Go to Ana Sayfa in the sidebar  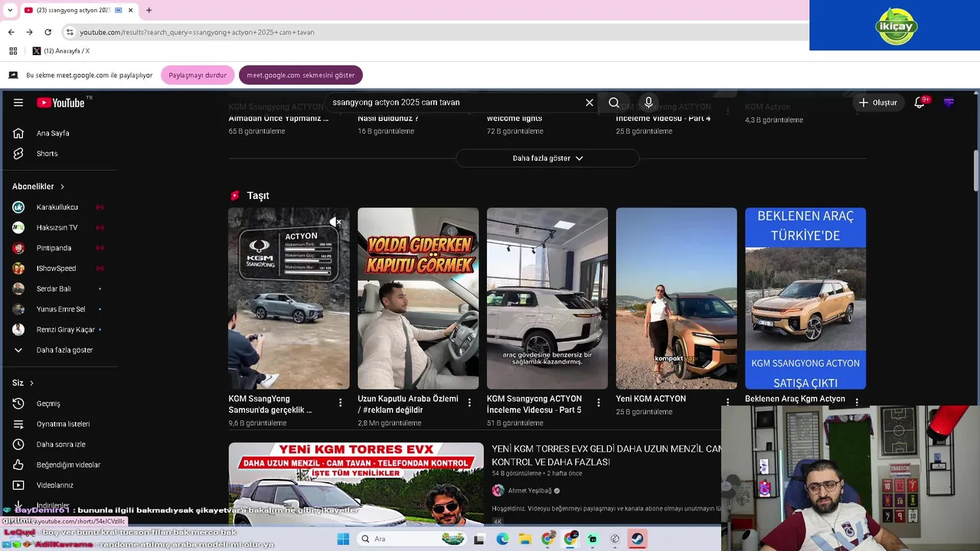click(53, 133)
